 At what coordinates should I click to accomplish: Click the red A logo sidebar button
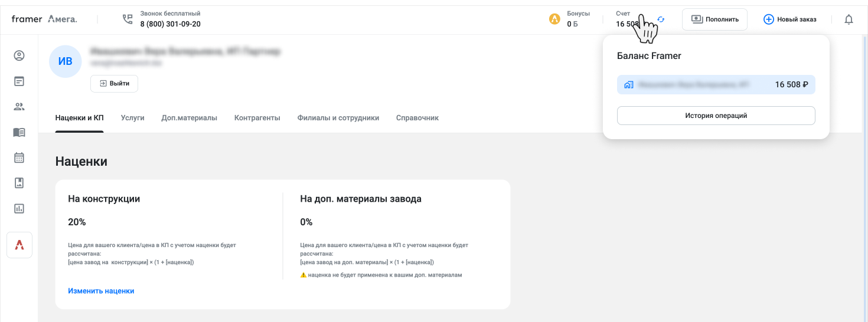click(x=19, y=245)
